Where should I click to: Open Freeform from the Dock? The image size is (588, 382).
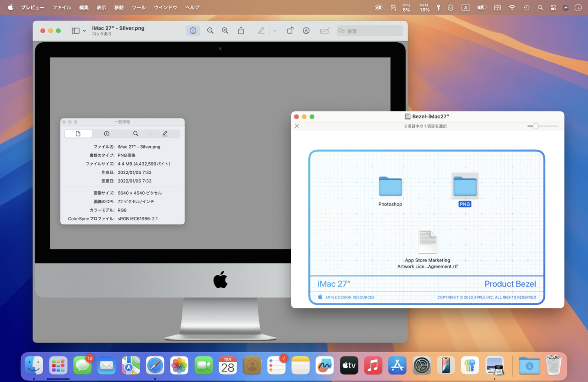point(325,365)
